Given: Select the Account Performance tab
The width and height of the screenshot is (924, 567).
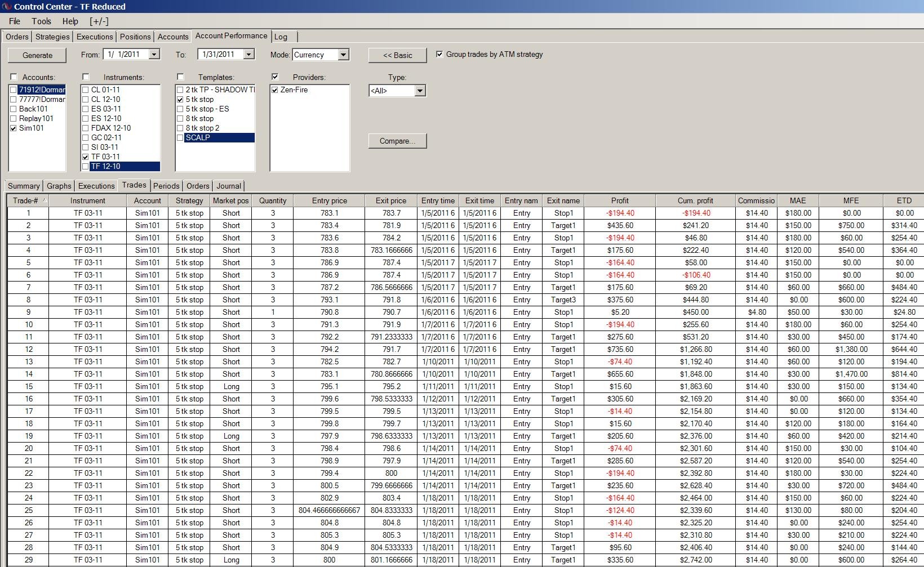Looking at the screenshot, I should (x=232, y=36).
